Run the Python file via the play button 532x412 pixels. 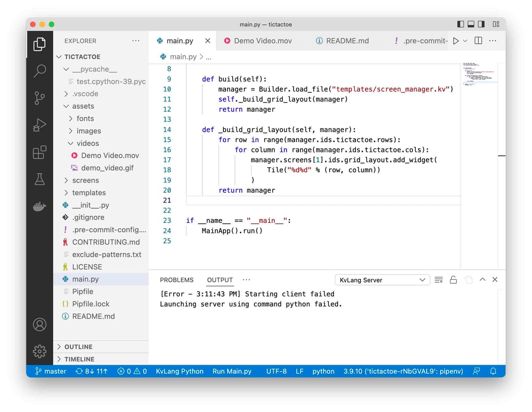[455, 41]
